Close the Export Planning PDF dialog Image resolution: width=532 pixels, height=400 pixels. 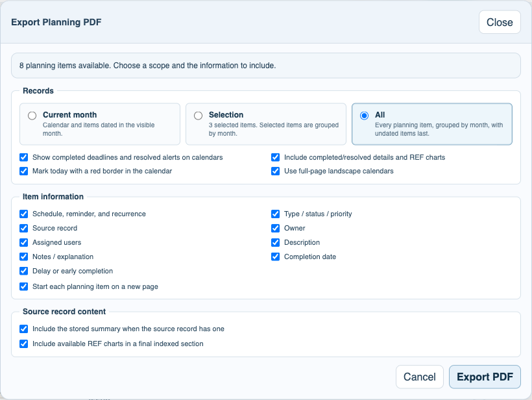(x=500, y=22)
